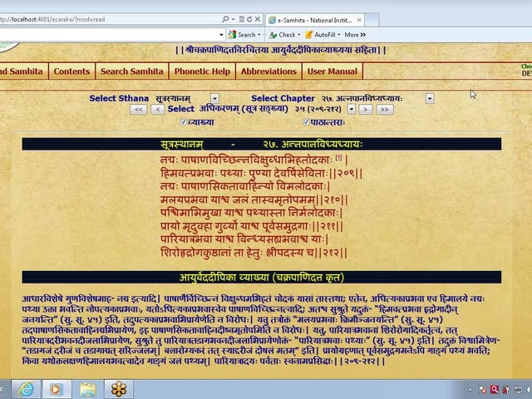Viewport: 532px width, 399px height.
Task: Click the AutoFill toolbar icon
Action: click(x=318, y=35)
